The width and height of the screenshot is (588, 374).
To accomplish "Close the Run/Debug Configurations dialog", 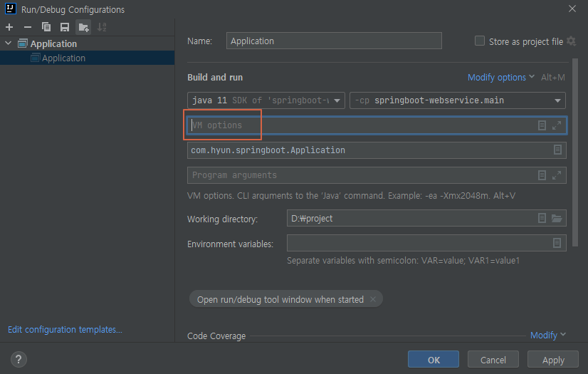I will [572, 9].
